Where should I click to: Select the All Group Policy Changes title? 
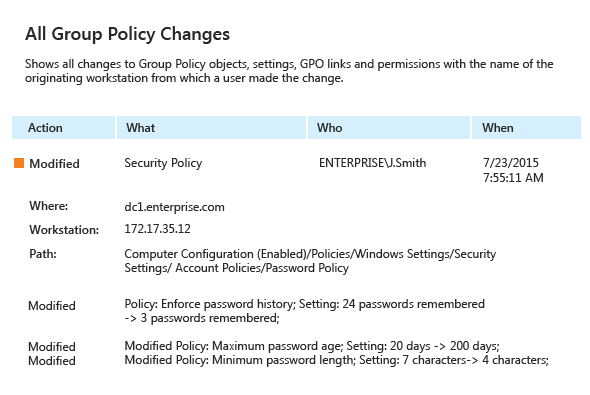pos(127,34)
